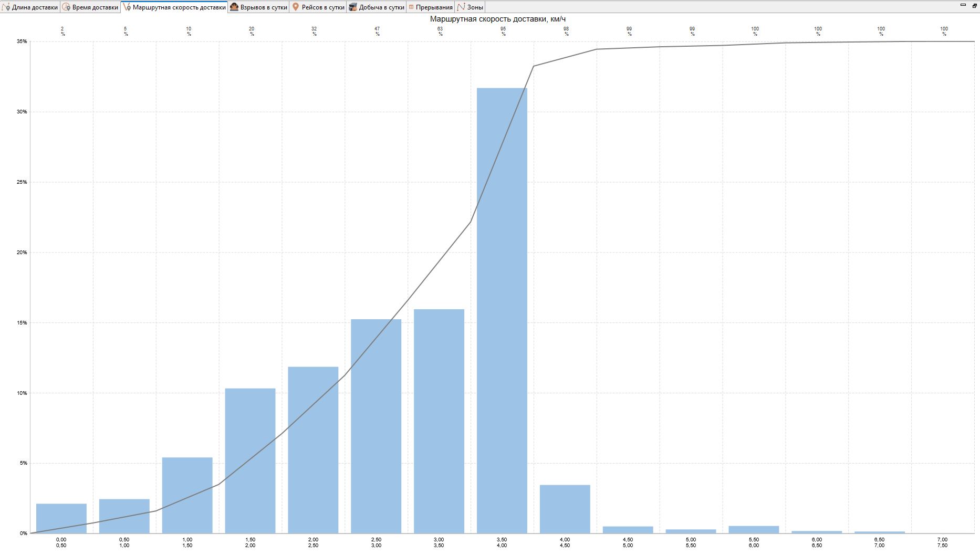
Task: Minimize the chart panel with the top-right button
Action: 963,5
